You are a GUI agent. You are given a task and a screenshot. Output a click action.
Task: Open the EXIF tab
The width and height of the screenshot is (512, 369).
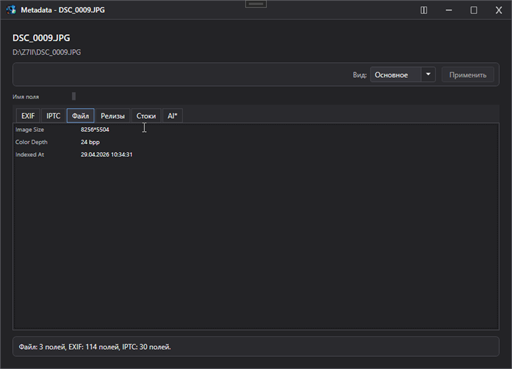(28, 116)
